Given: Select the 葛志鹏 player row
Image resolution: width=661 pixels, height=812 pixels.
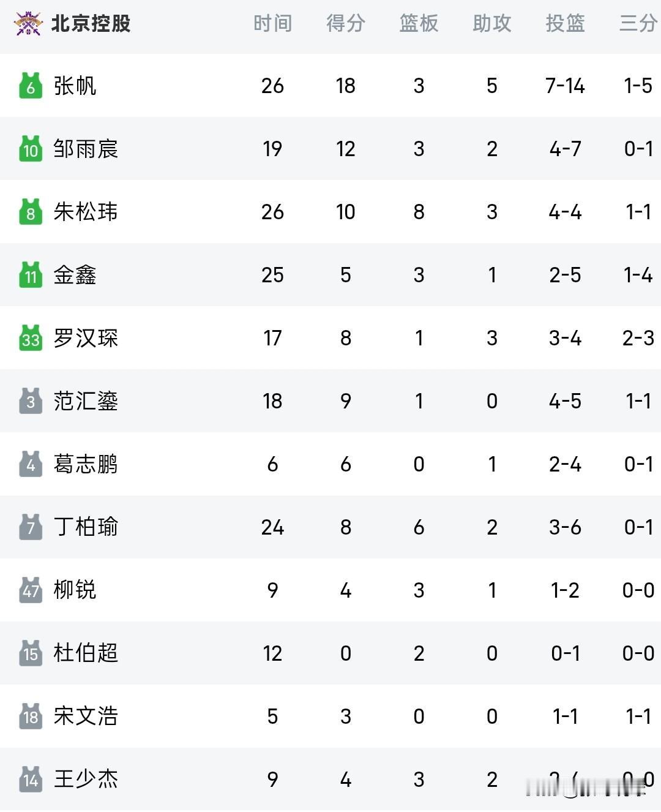Looking at the screenshot, I should point(330,464).
